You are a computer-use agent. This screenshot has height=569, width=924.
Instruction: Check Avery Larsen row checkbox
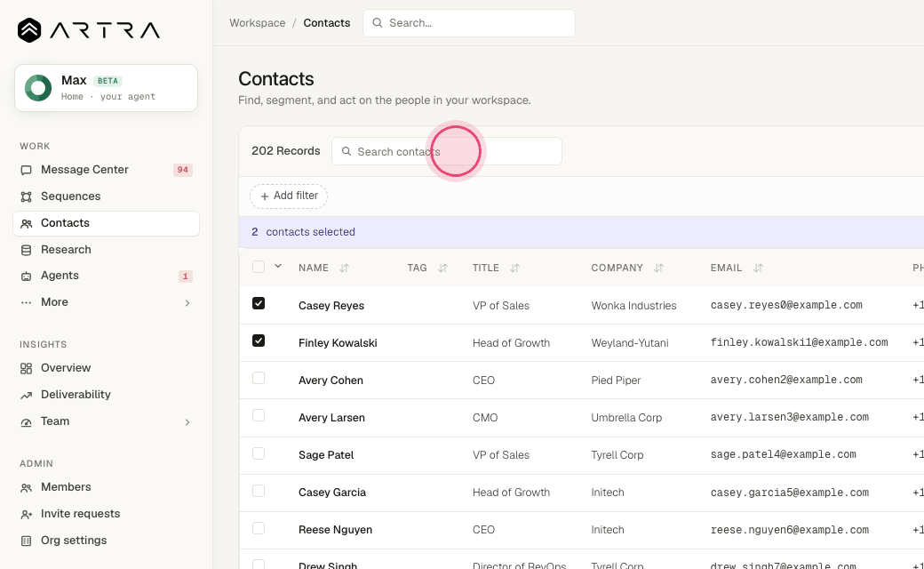point(259,416)
